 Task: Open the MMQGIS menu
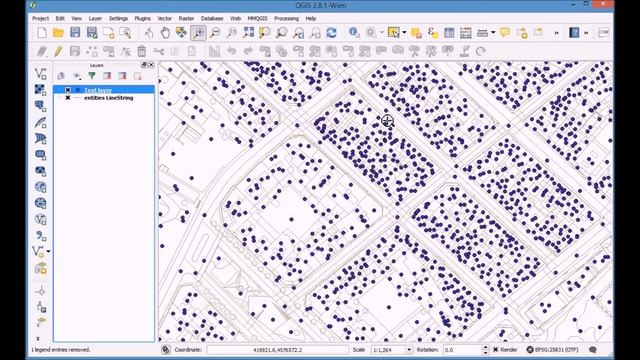click(x=257, y=18)
